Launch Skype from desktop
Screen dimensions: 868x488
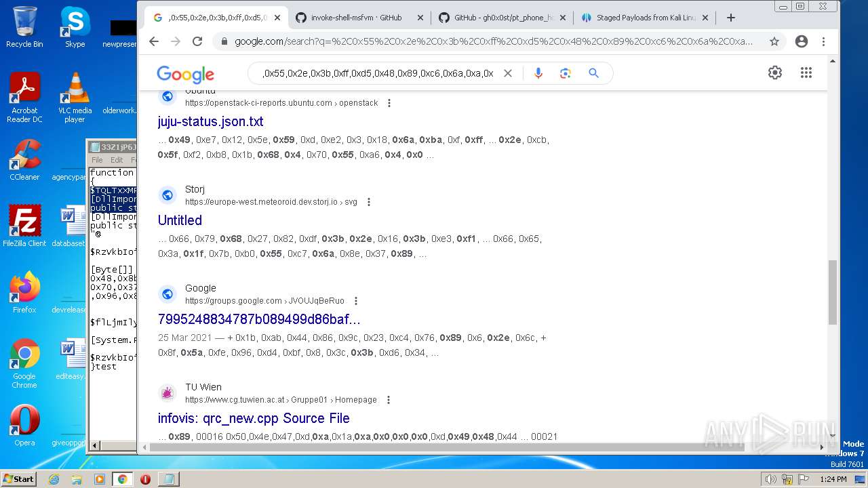pyautogui.click(x=75, y=26)
